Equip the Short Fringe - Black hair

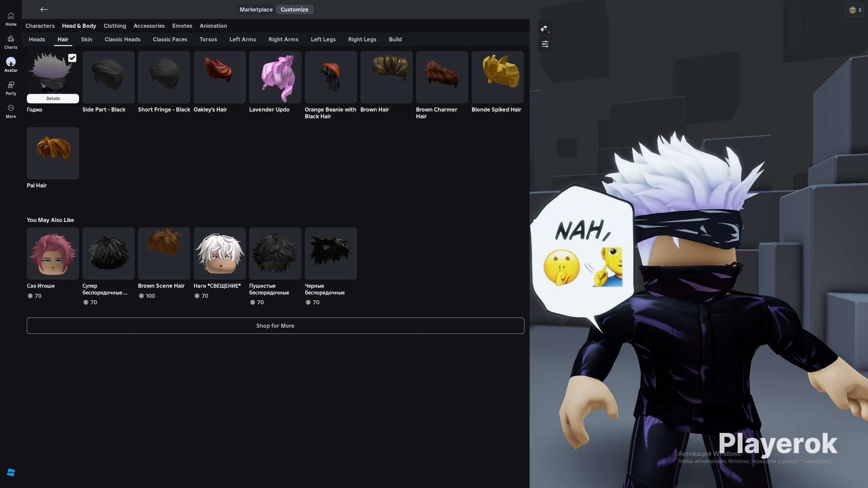(x=164, y=77)
